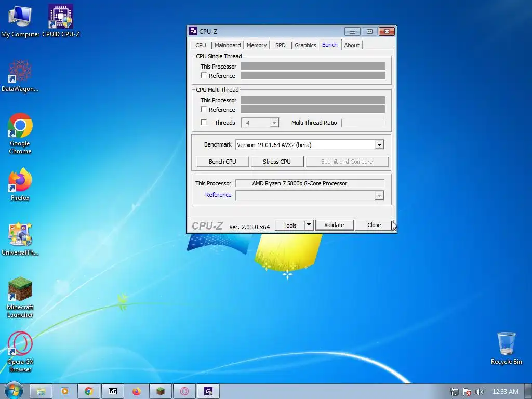Open the About tab
The height and width of the screenshot is (399, 532).
tap(352, 45)
